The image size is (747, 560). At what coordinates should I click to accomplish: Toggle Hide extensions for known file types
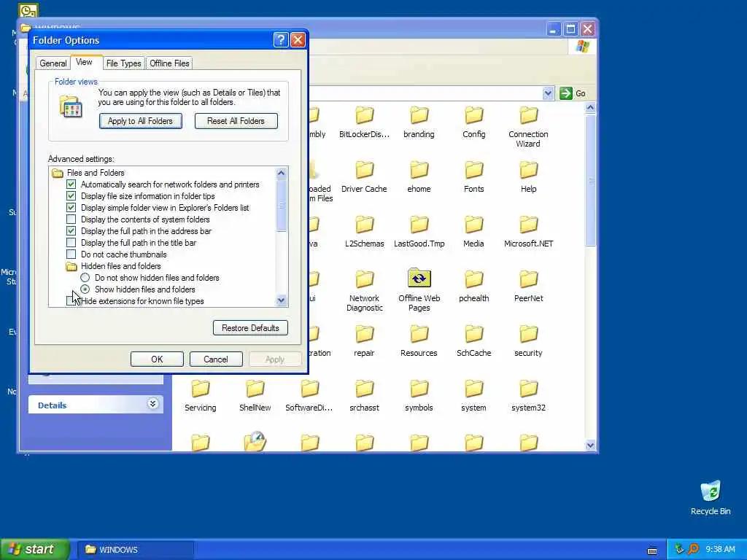coord(71,301)
